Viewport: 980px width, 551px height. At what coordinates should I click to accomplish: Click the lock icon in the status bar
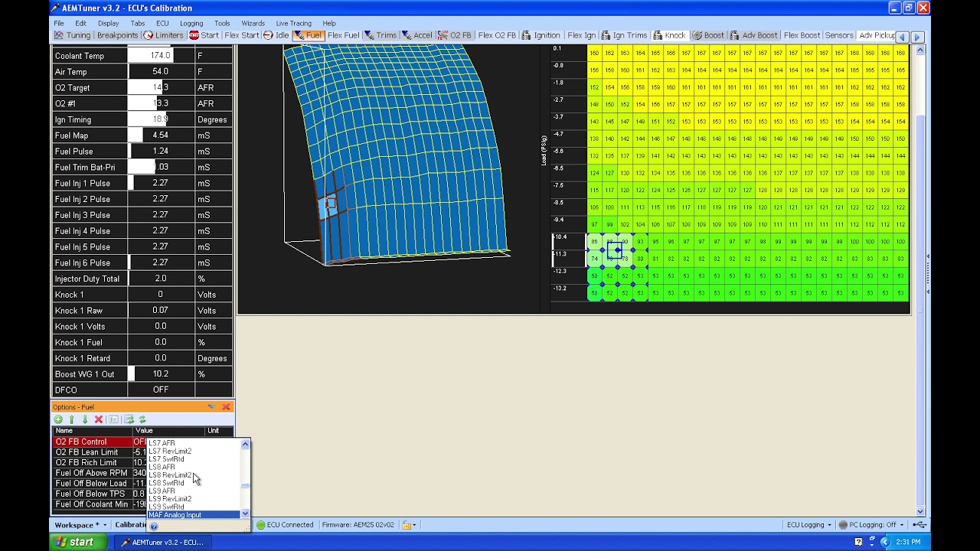[407, 525]
